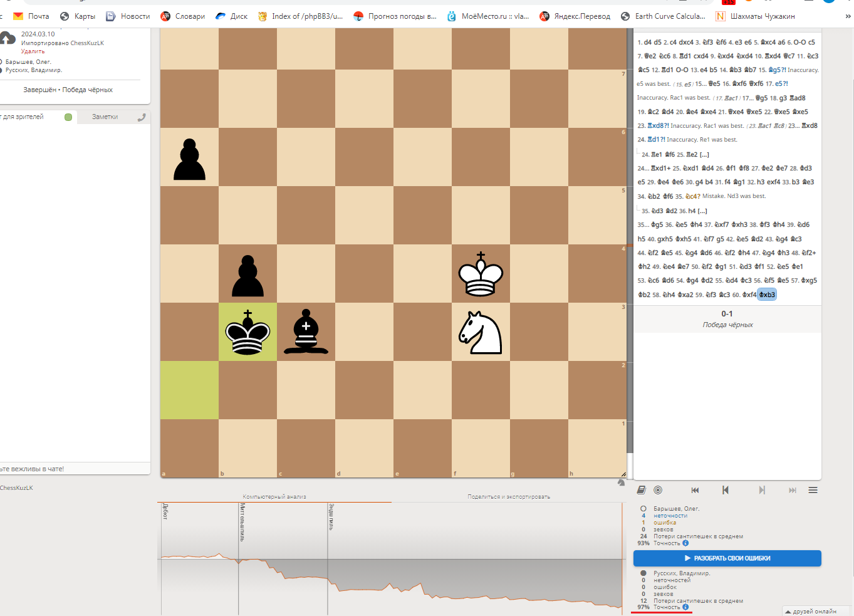Viewport: 854px width, 616px height.
Task: Click the black pawn on b4
Action: click(x=247, y=274)
